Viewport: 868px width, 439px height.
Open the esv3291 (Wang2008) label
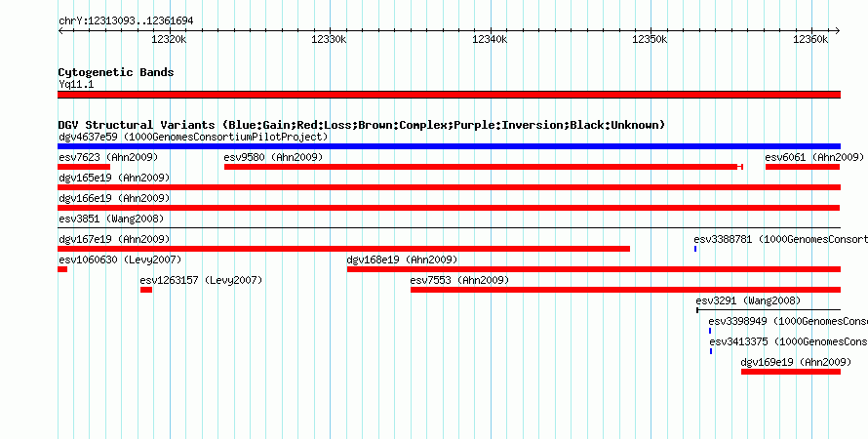748,300
